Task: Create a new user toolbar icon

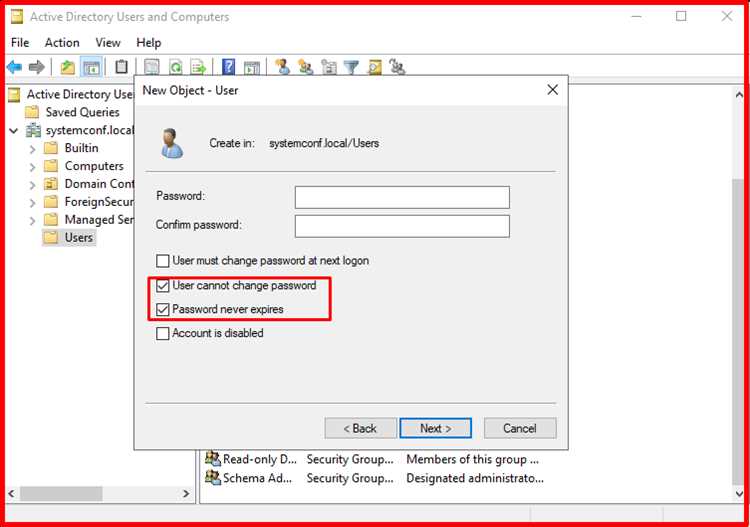Action: pos(283,66)
